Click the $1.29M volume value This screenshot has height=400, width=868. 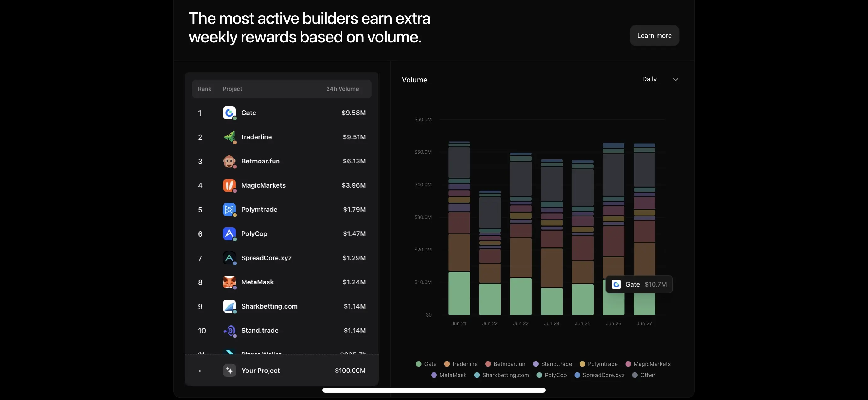[x=354, y=258]
